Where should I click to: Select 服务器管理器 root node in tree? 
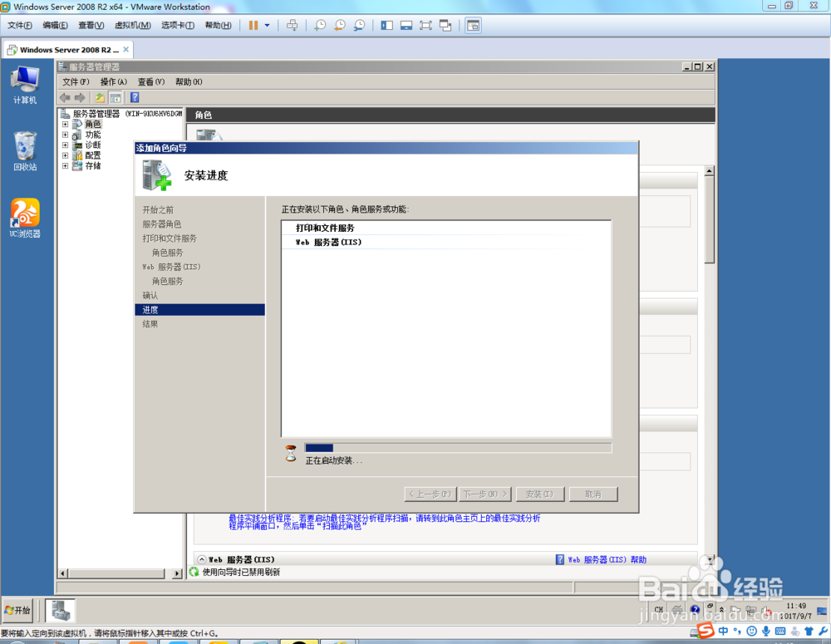click(x=120, y=114)
